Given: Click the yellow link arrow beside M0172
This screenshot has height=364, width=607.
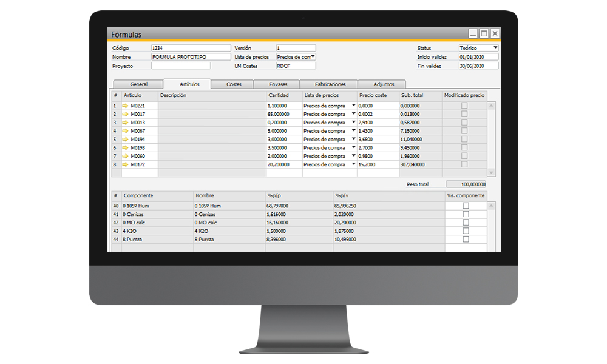Looking at the screenshot, I should tap(126, 164).
